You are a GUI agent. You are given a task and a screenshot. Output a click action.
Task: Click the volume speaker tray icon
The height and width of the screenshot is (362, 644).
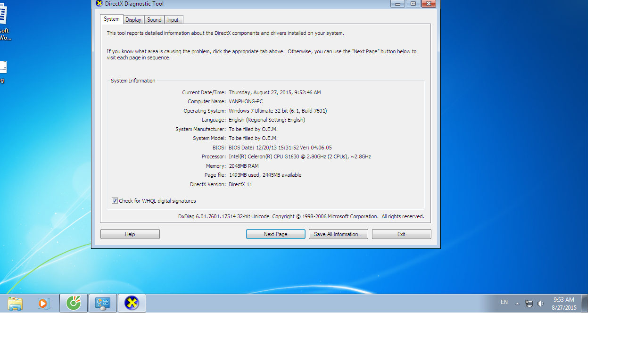(540, 304)
